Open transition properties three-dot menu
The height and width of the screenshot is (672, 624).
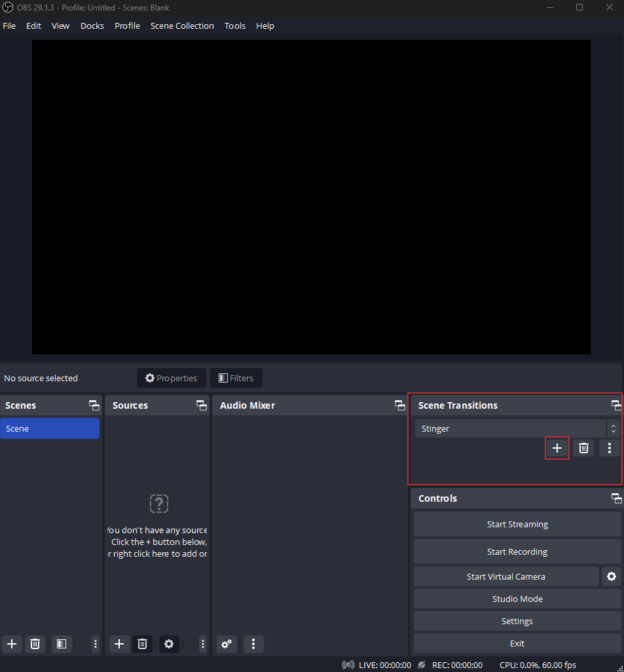click(610, 448)
